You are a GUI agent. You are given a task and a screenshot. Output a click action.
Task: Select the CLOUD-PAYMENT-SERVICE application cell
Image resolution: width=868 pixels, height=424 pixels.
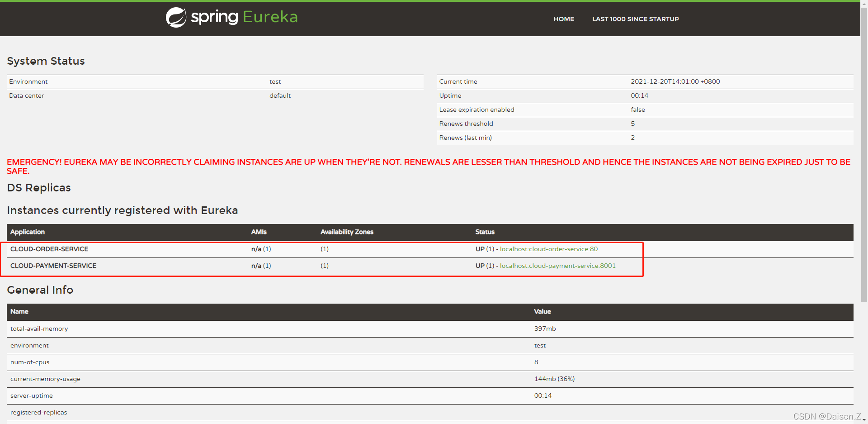coord(53,266)
